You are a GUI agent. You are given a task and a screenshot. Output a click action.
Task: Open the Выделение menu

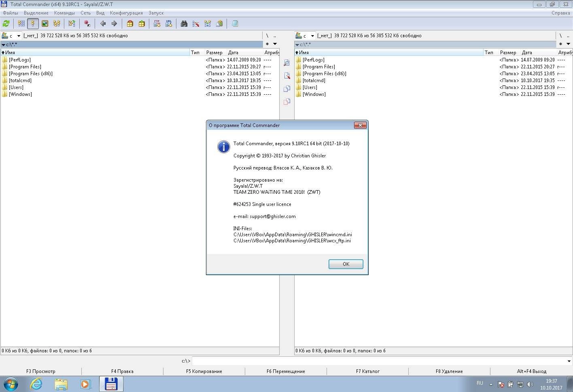coord(36,13)
